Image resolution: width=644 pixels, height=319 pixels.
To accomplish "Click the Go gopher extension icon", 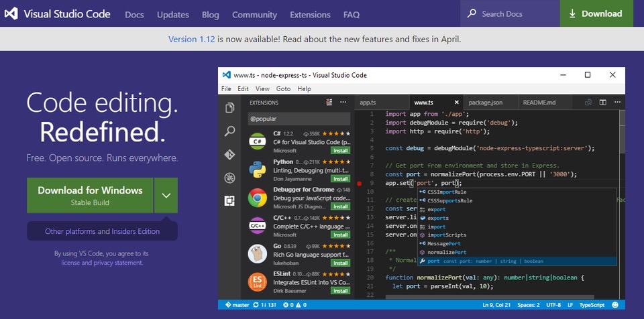I will click(258, 254).
